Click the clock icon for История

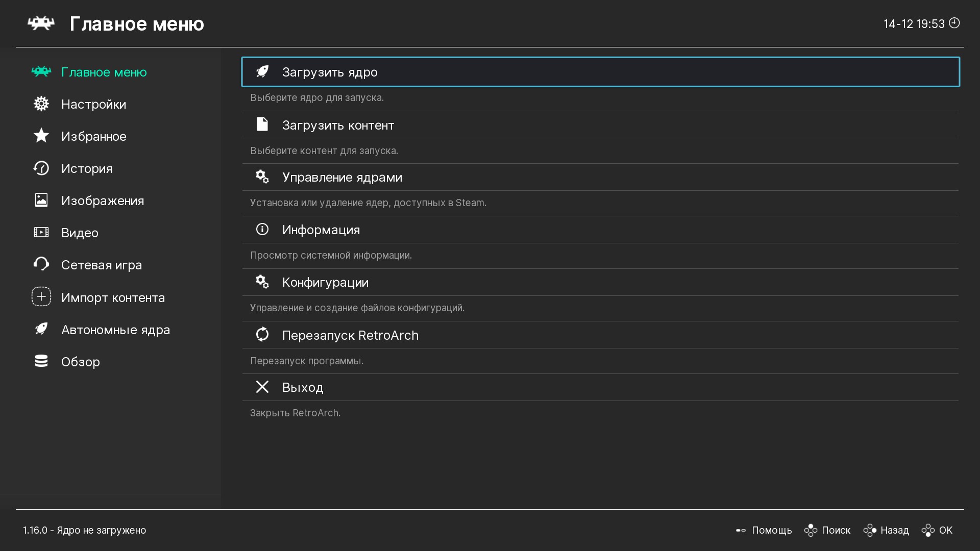point(41,168)
